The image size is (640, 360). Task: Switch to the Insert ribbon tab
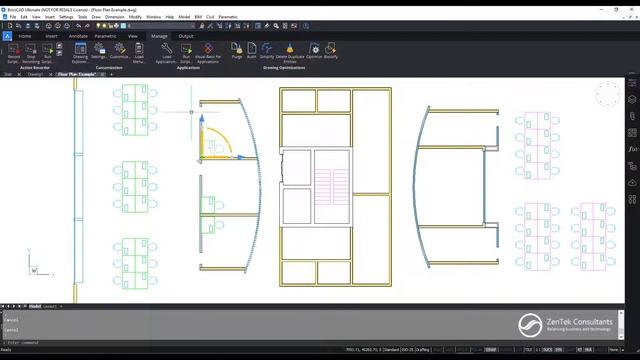click(x=51, y=36)
